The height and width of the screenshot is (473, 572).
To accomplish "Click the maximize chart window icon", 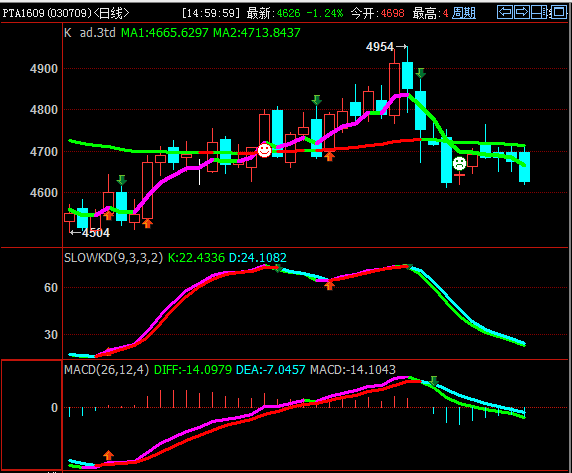I will (559, 12).
